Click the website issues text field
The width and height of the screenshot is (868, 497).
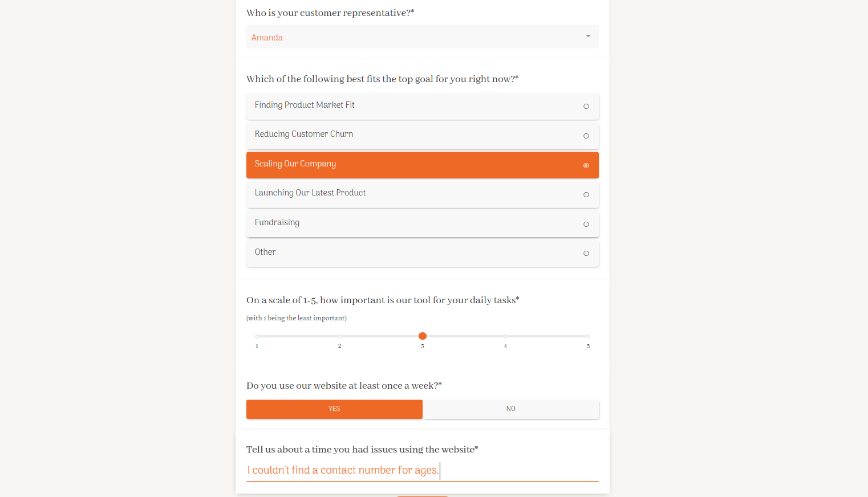[x=422, y=470]
